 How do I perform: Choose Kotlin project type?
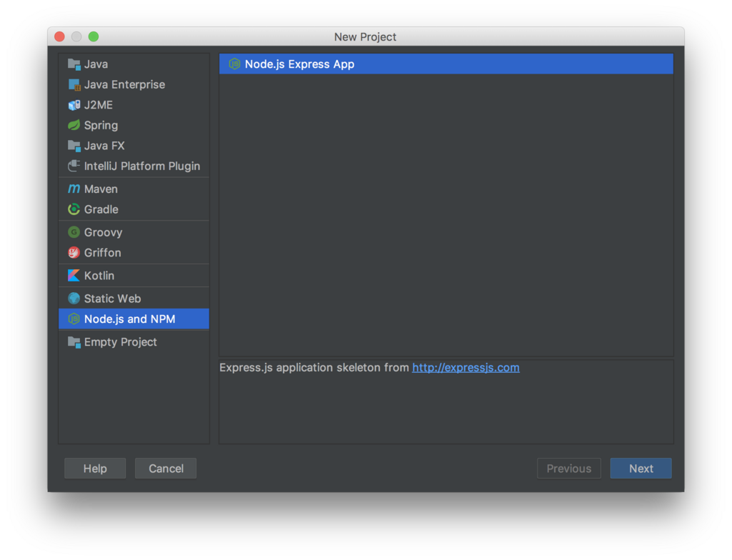pyautogui.click(x=134, y=275)
